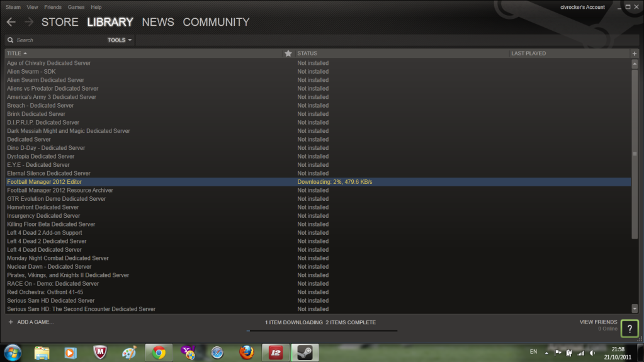Open McAfee from the taskbar
Screen dimensions: 644x362
100,353
